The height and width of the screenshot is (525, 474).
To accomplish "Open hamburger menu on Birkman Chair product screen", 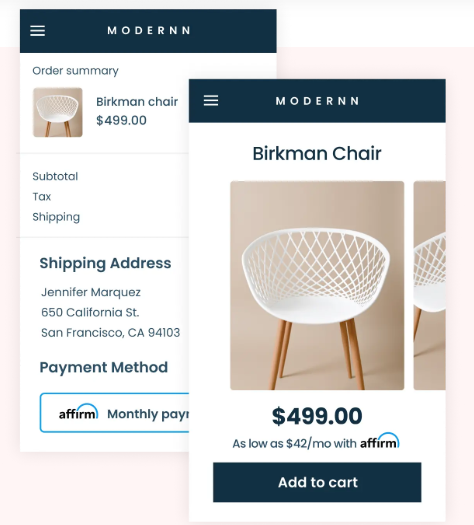I will [x=211, y=100].
